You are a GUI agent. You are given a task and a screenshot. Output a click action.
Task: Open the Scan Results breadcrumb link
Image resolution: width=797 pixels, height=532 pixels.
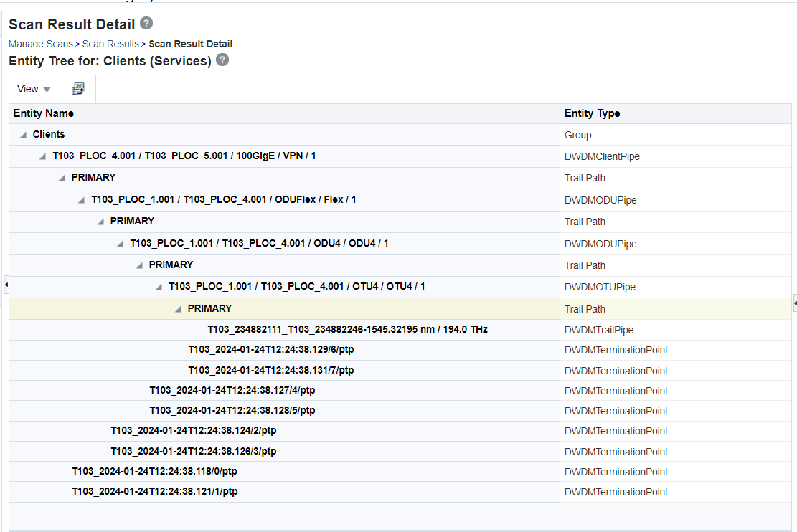(110, 44)
